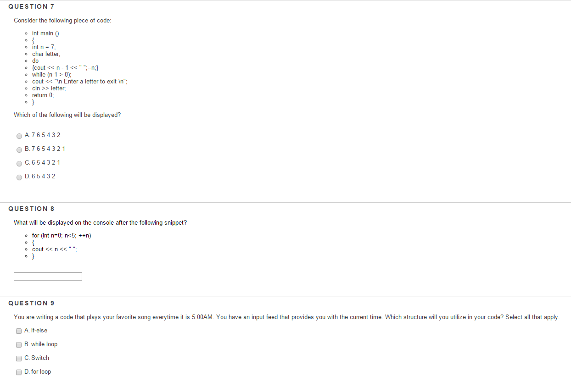Click 'Which of the following will be displayed?' text
Viewport: 571px width, 392px height.
67,115
